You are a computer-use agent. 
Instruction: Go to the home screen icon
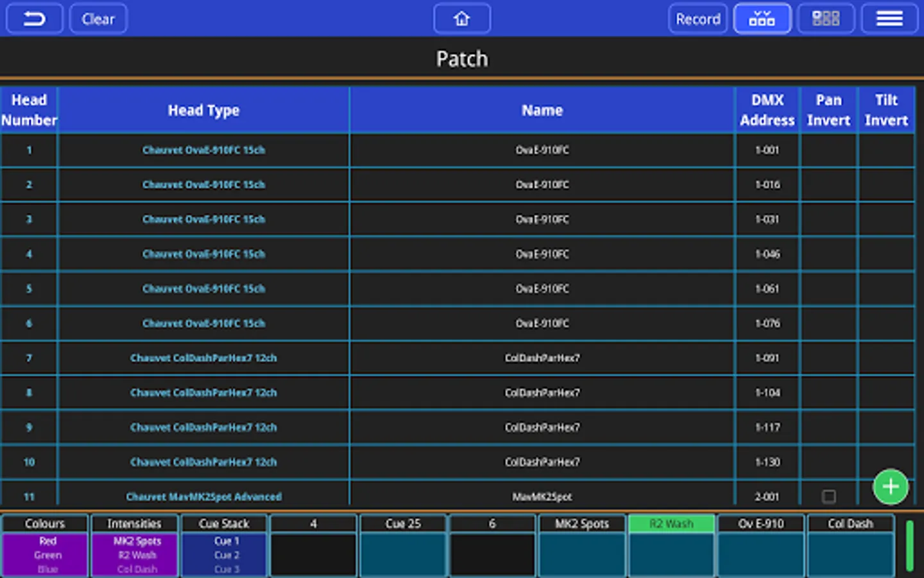pos(462,19)
